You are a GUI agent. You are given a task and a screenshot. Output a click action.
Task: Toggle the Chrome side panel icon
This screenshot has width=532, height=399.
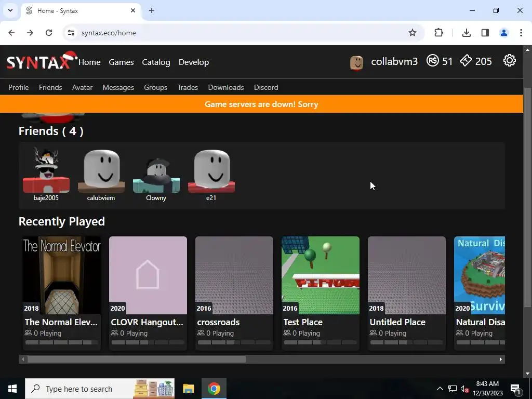pos(485,33)
